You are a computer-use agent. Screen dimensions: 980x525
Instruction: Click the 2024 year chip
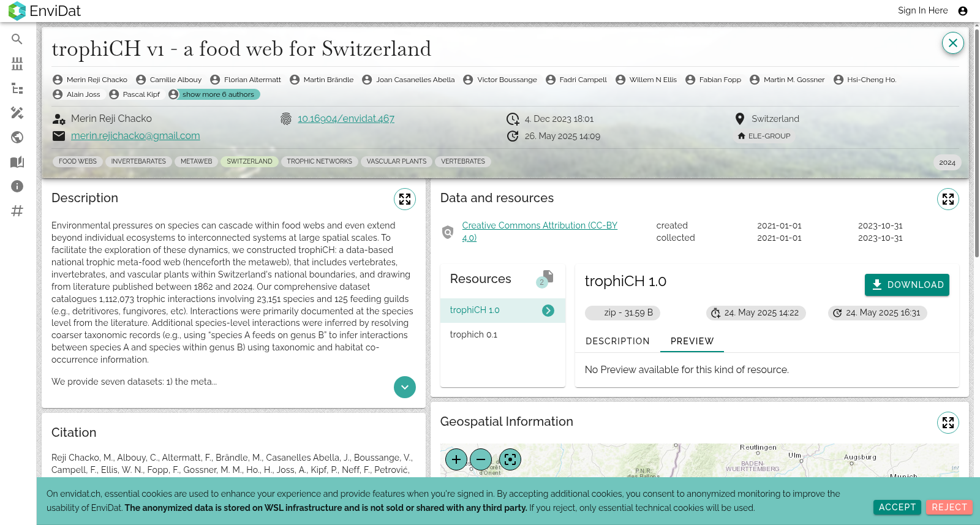pyautogui.click(x=947, y=162)
